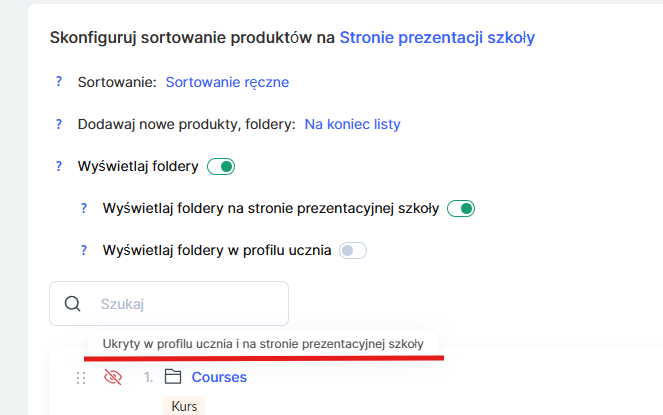Click the question mark beside Wyświetlaj foldery
Image resolution: width=663 pixels, height=415 pixels.
[x=59, y=167]
